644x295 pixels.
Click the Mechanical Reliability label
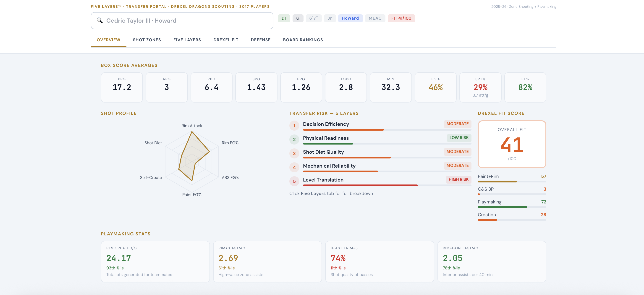[x=329, y=166]
